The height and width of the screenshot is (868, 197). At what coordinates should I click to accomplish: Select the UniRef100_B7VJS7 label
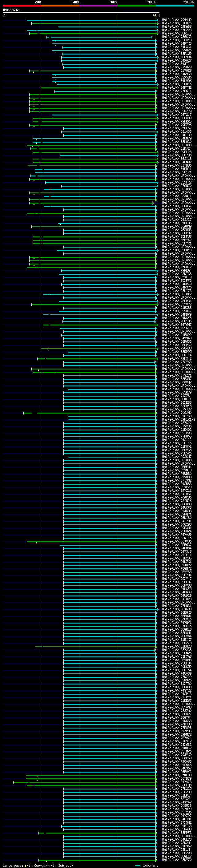coord(177,410)
